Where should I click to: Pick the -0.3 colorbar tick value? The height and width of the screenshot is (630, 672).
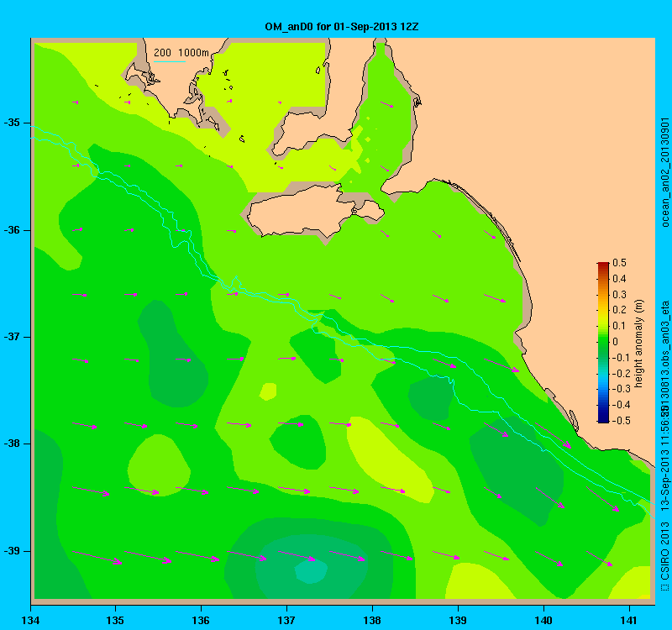pyautogui.click(x=621, y=389)
